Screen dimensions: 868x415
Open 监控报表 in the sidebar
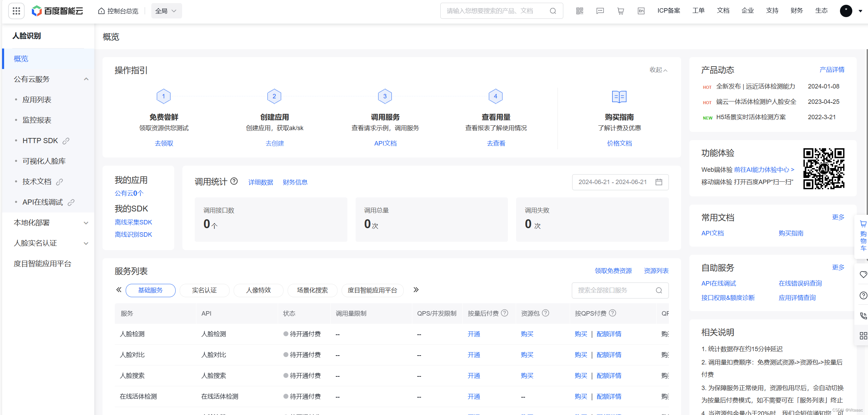pos(37,120)
